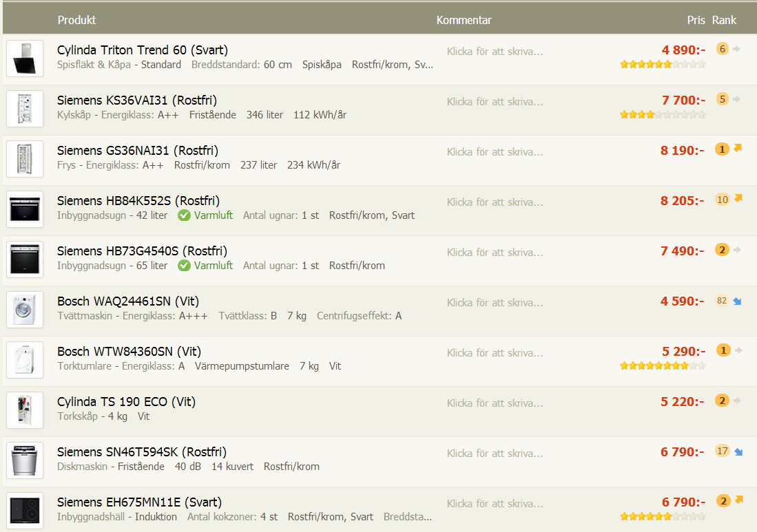The height and width of the screenshot is (532, 757).
Task: Click the star rating for Siemens EH675MN11E
Action: [663, 517]
